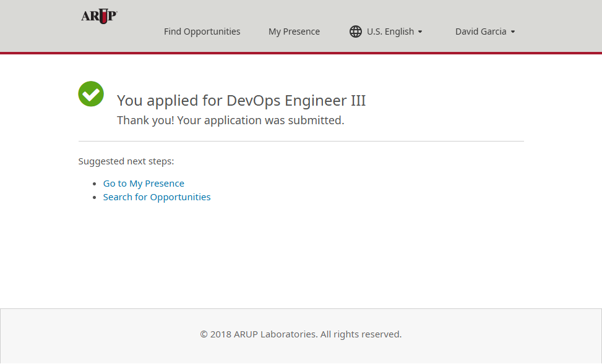Select My Presence in the header navigation
This screenshot has width=602, height=364.
[x=294, y=32]
